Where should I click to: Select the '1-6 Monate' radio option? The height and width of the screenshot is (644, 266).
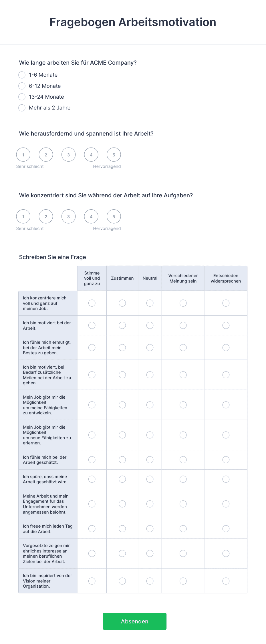coord(22,75)
